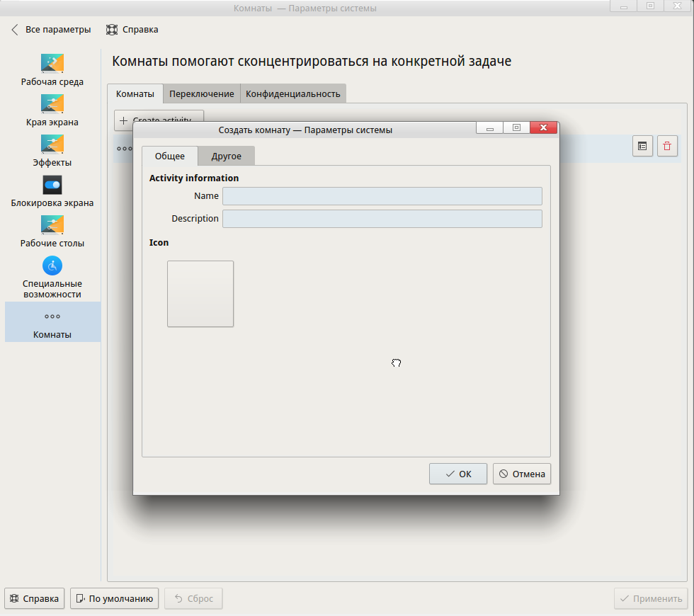Delete activity with red trash icon
Image resolution: width=694 pixels, height=616 pixels.
[x=667, y=146]
